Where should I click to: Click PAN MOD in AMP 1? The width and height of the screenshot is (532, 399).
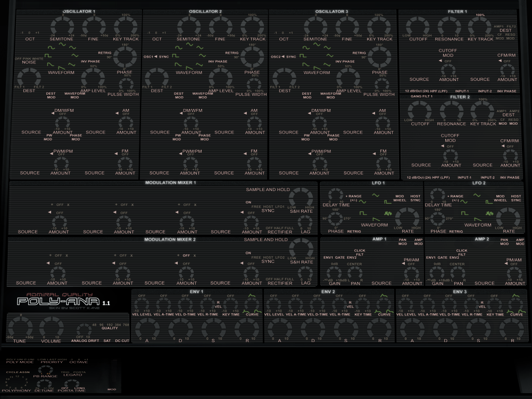tap(402, 242)
